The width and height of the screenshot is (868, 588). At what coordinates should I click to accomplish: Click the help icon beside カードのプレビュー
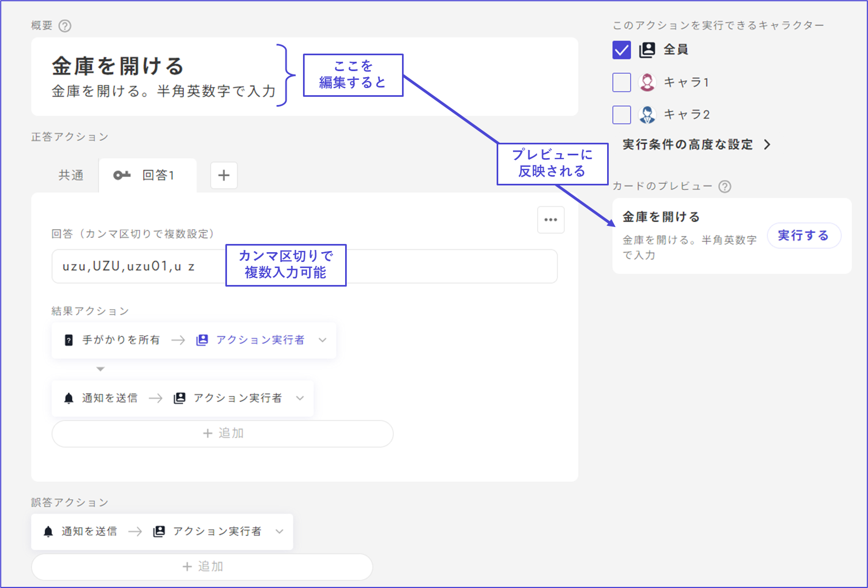[725, 187]
